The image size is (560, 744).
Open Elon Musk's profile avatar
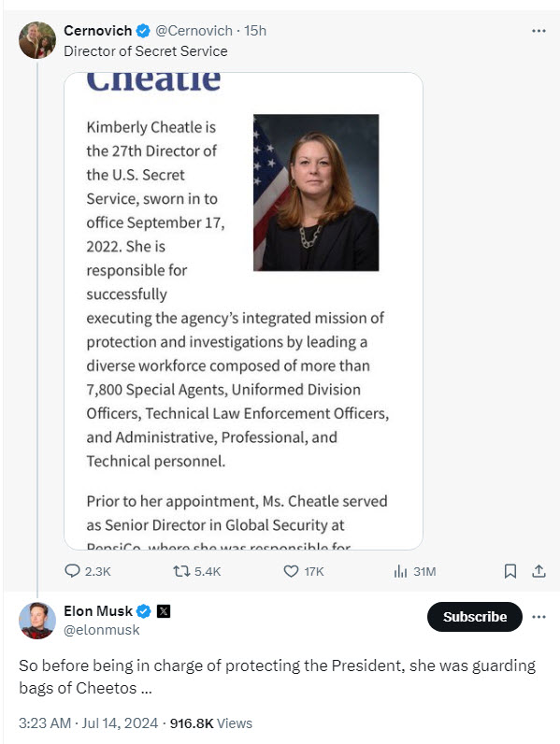tap(37, 621)
